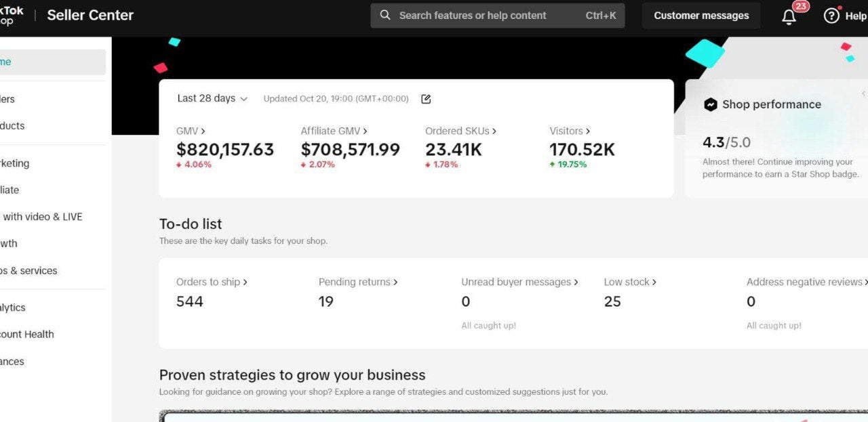Click the 4.3/5.0 shop performance score
868x422 pixels.
pos(726,143)
